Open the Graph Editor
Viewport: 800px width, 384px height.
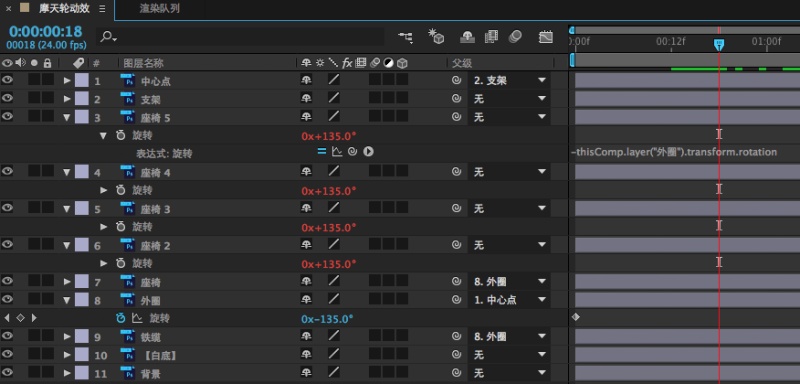coord(546,37)
